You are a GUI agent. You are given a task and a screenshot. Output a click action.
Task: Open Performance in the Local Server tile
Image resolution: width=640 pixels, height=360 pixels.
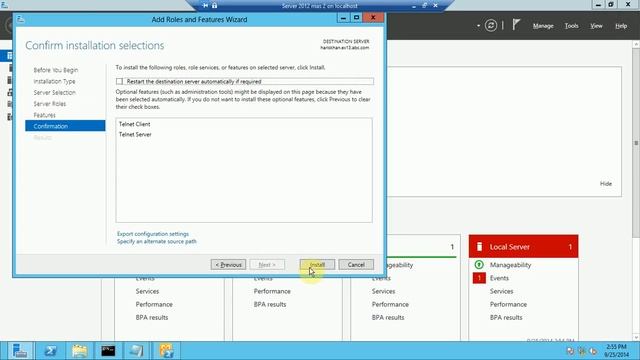coord(508,304)
